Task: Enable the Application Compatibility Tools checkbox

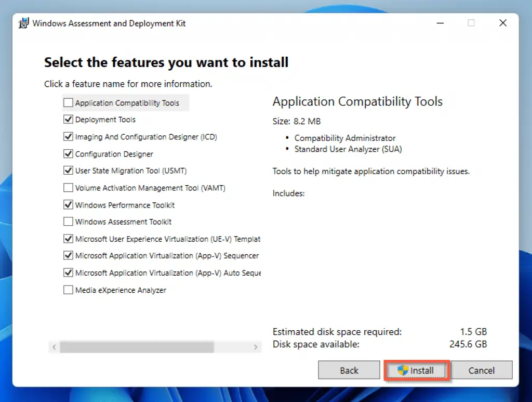Action: coord(68,102)
